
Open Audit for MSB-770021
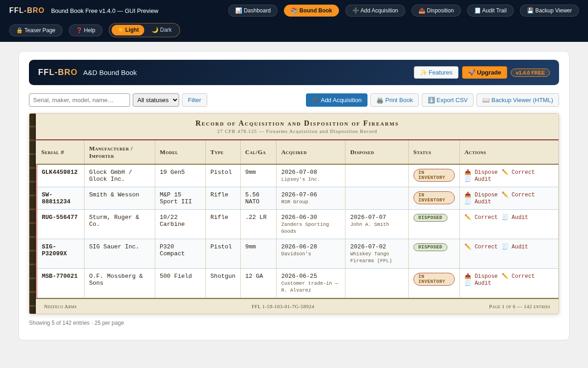point(478,283)
